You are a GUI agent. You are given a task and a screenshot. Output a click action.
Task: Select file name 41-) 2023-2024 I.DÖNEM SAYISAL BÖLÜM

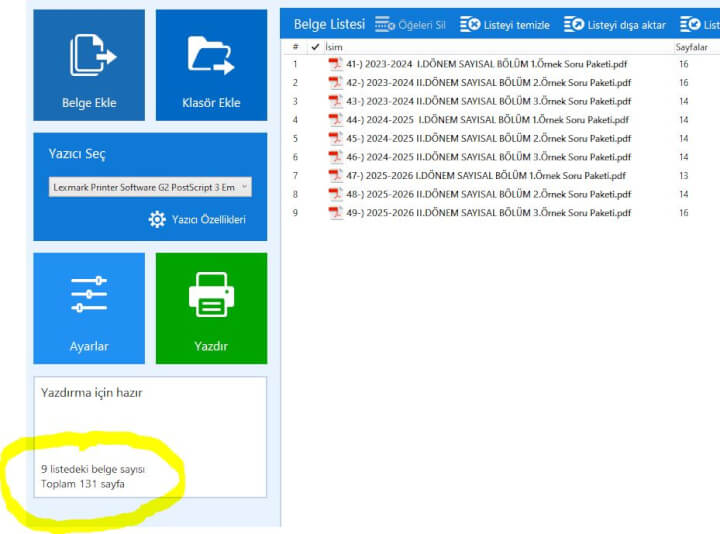487,64
